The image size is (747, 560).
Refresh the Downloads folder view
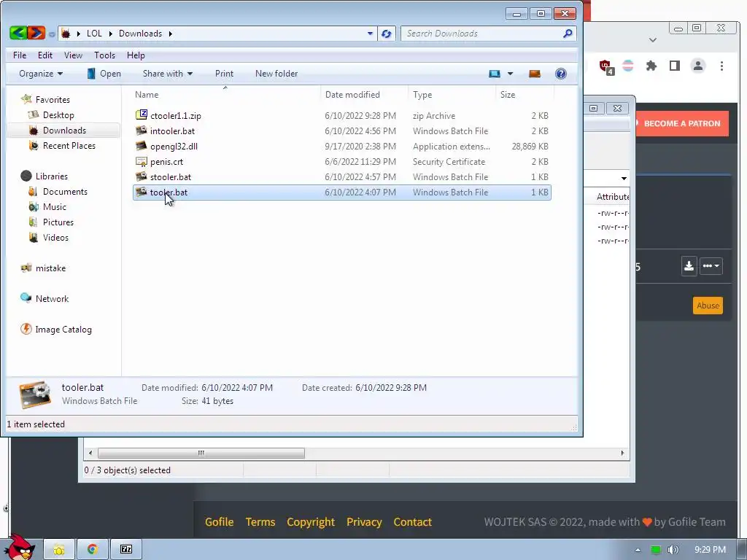pyautogui.click(x=387, y=34)
